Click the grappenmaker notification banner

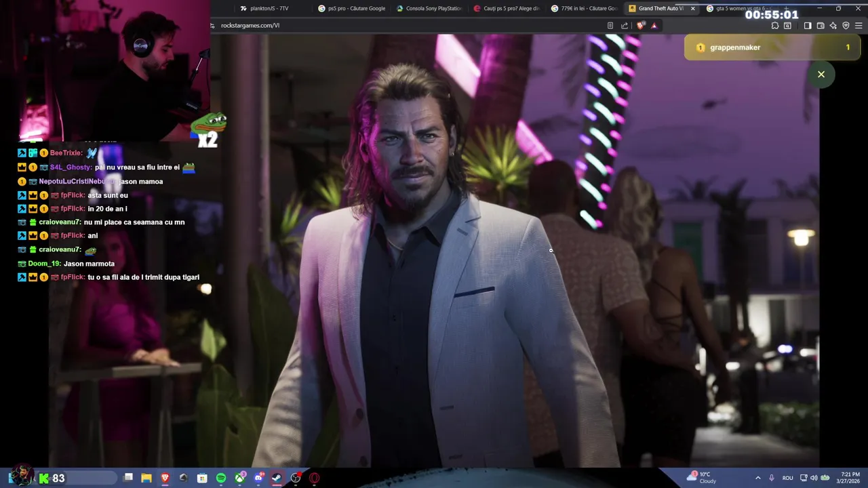click(772, 47)
